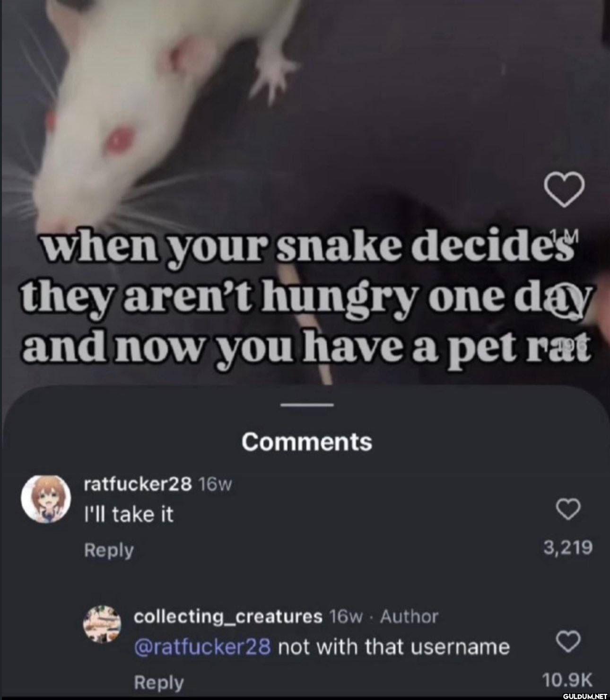
Task: Open the GULDUM.NET watermark link
Action: pyautogui.click(x=585, y=696)
